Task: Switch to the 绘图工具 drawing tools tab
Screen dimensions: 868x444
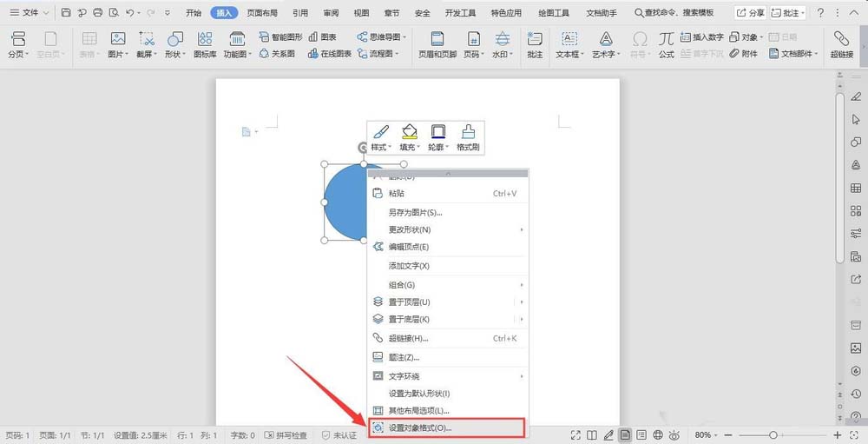Action: (554, 12)
